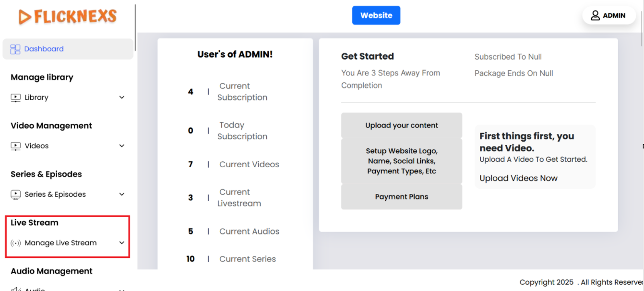The width and height of the screenshot is (644, 291).
Task: Click the ADMIN user profile icon
Action: (x=595, y=15)
